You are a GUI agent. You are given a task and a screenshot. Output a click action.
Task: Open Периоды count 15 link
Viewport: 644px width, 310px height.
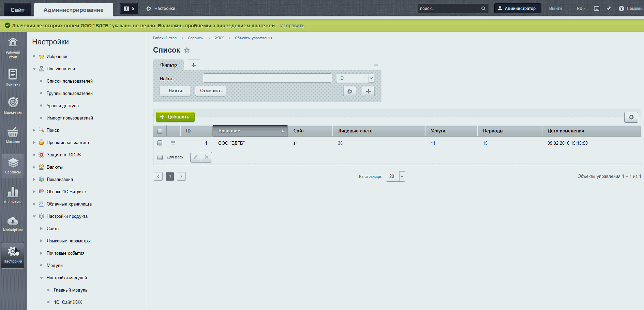pos(485,143)
